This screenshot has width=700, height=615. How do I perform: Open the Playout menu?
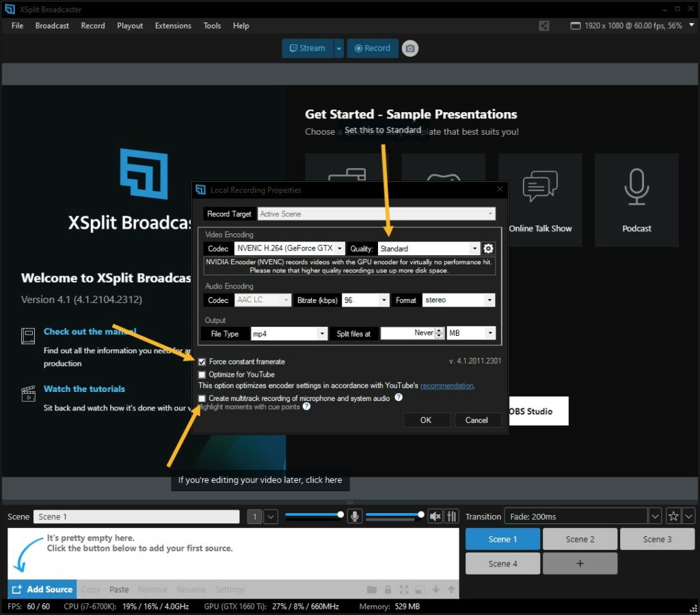pos(130,26)
